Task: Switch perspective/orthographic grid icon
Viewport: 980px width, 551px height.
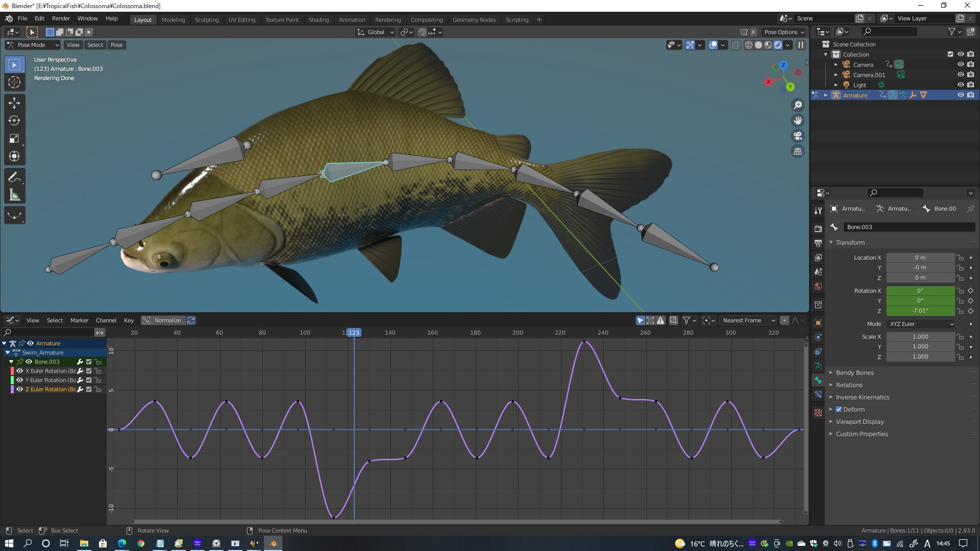Action: point(797,152)
